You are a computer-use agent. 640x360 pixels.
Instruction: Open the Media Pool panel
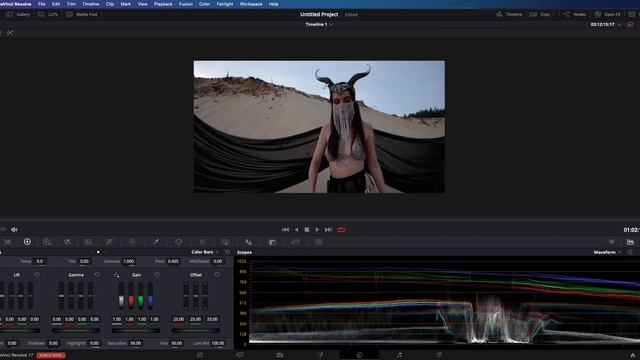(x=82, y=14)
